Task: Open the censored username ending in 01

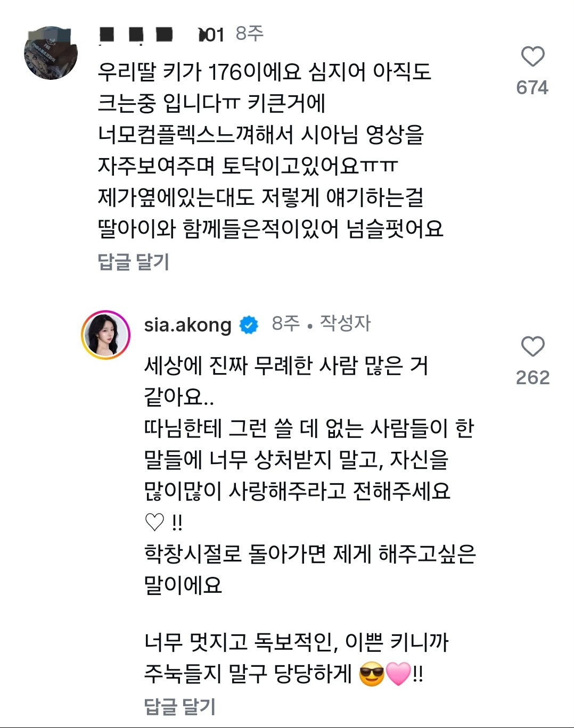Action: pos(161,35)
